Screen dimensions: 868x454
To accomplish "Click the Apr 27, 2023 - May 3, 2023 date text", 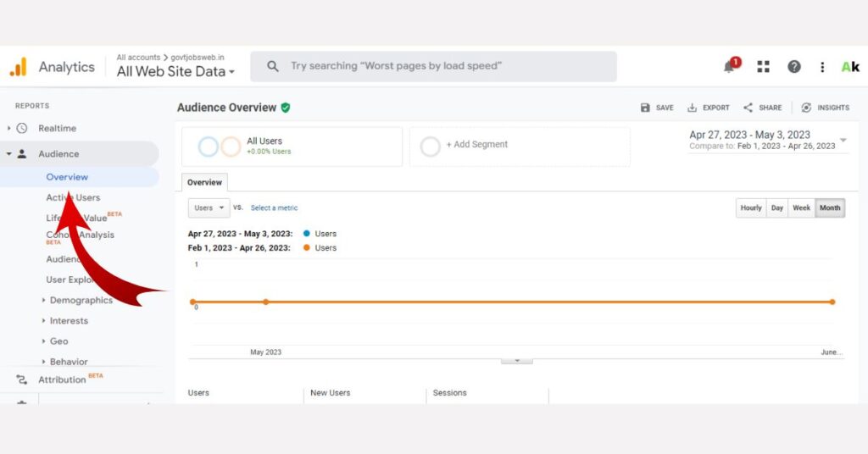I will (749, 135).
